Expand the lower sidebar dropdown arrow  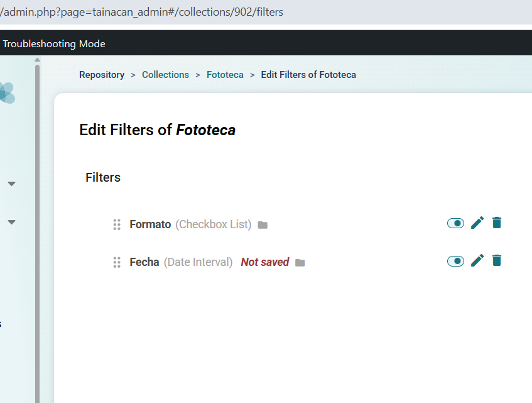coord(11,222)
